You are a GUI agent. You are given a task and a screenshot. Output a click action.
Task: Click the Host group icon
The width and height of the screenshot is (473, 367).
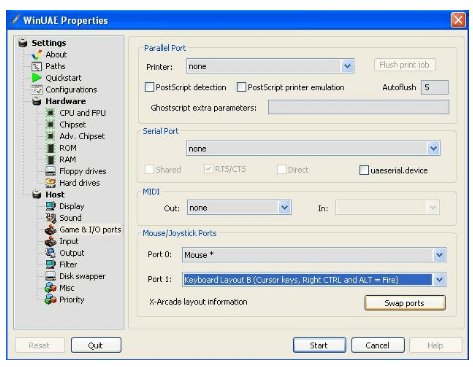(36, 194)
